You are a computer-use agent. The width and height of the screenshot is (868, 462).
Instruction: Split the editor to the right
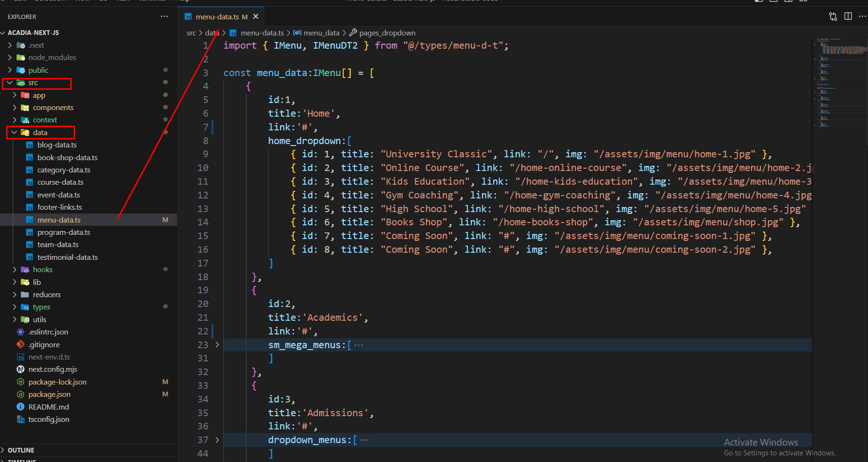coord(848,17)
